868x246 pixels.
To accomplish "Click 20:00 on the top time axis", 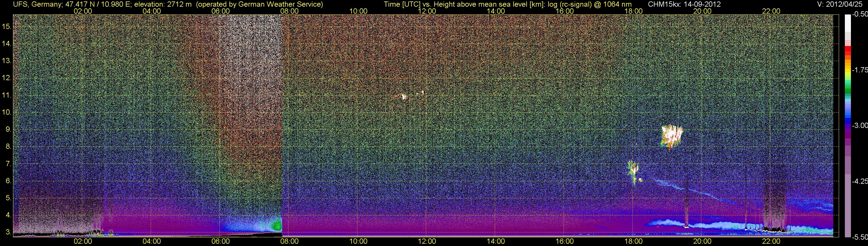I will (x=702, y=11).
